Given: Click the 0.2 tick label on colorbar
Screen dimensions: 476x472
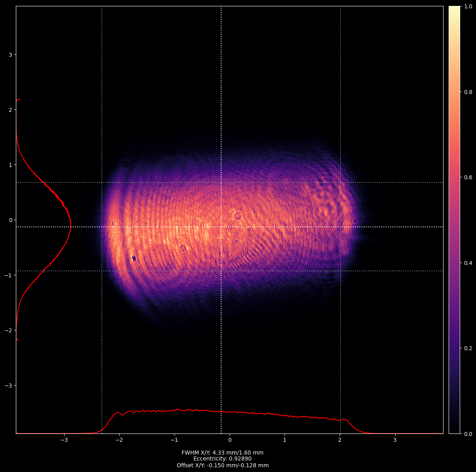Looking at the screenshot, I should pos(468,348).
